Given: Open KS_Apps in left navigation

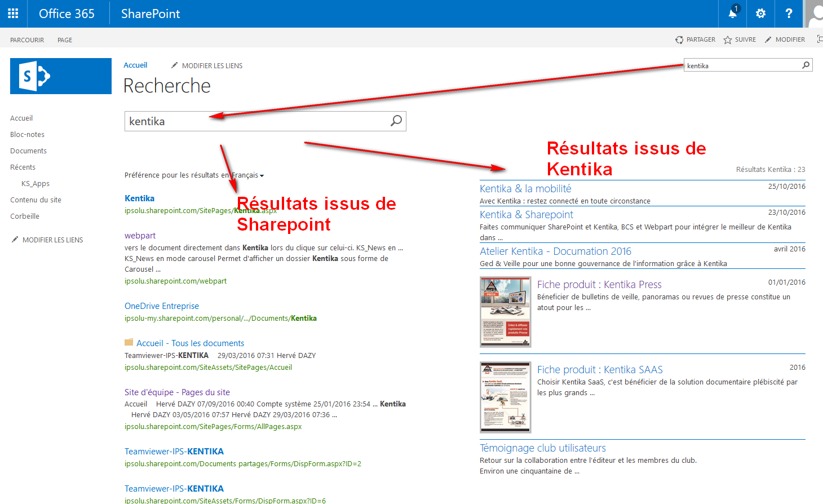Looking at the screenshot, I should 36,183.
